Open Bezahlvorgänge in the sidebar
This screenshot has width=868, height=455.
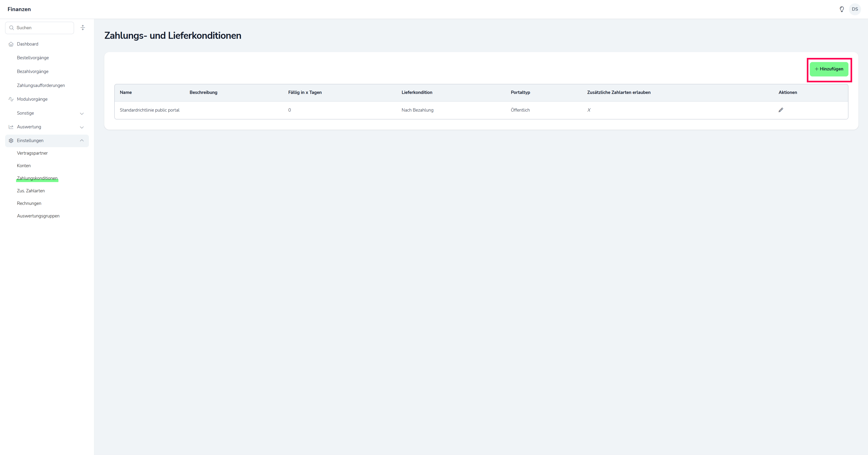(33, 71)
